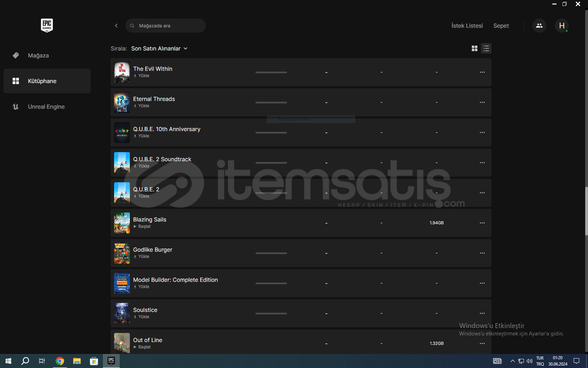Open Q.U.B.E. 2 Soundtrack options menu
Viewport: 588px width, 368px height.
tap(482, 163)
